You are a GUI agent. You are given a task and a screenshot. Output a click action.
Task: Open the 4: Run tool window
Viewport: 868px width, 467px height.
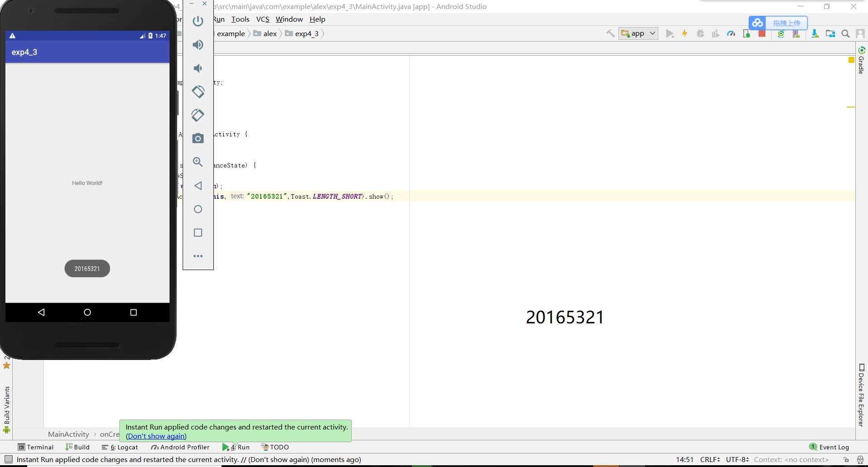point(236,447)
